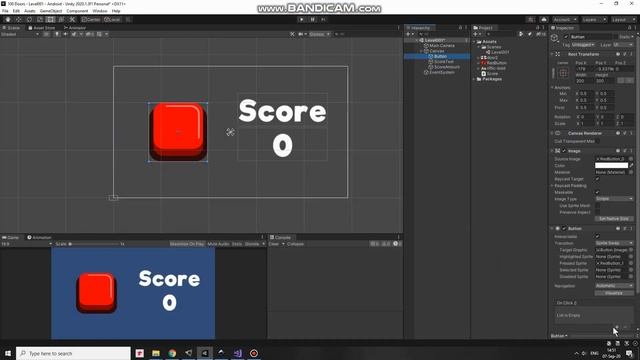Viewport: 640px width, 360px height.
Task: Select ScoreText in Hierarchy
Action: tap(444, 62)
